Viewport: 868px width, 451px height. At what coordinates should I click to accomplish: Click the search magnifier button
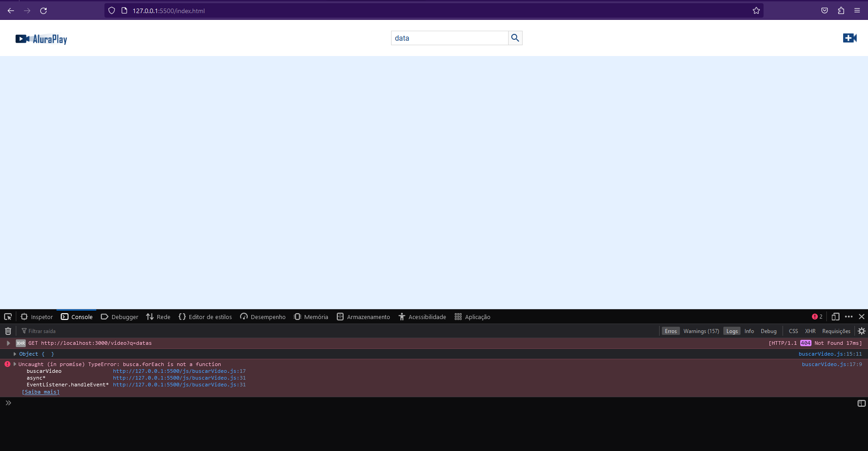coord(515,38)
